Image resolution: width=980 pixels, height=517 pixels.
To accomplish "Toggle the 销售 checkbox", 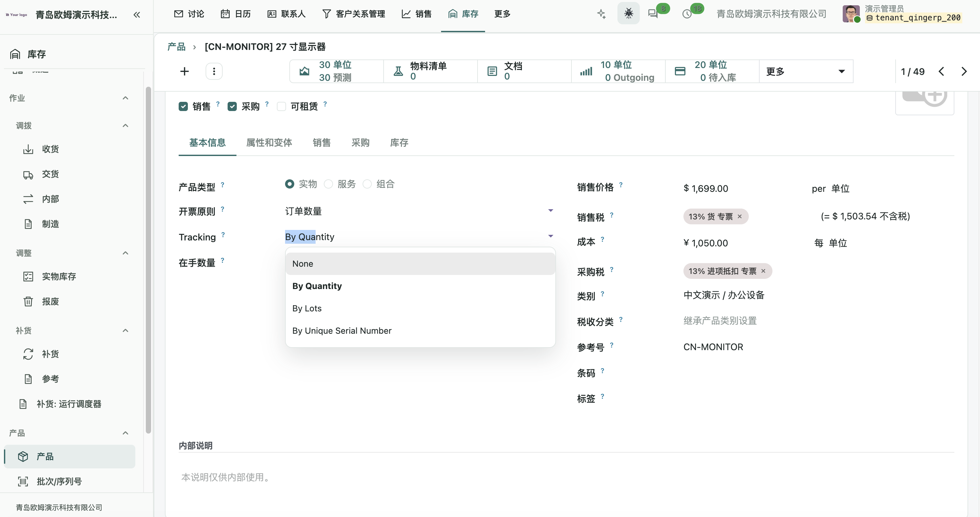I will [183, 106].
